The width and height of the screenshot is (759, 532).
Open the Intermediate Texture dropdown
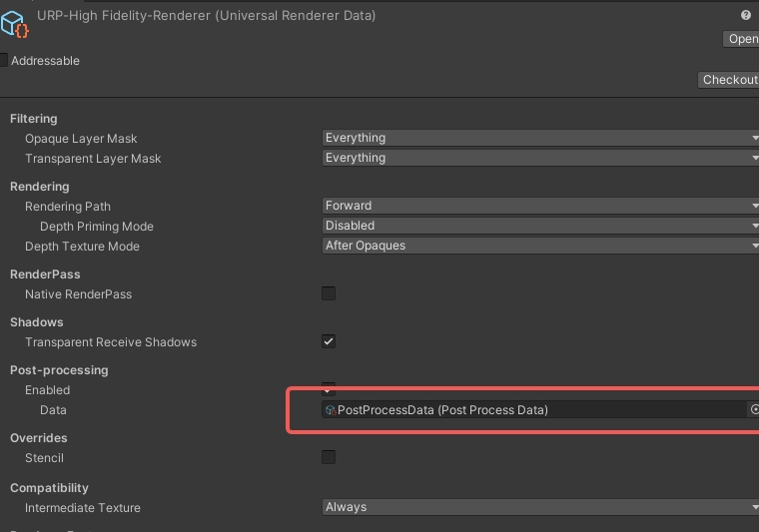(540, 507)
